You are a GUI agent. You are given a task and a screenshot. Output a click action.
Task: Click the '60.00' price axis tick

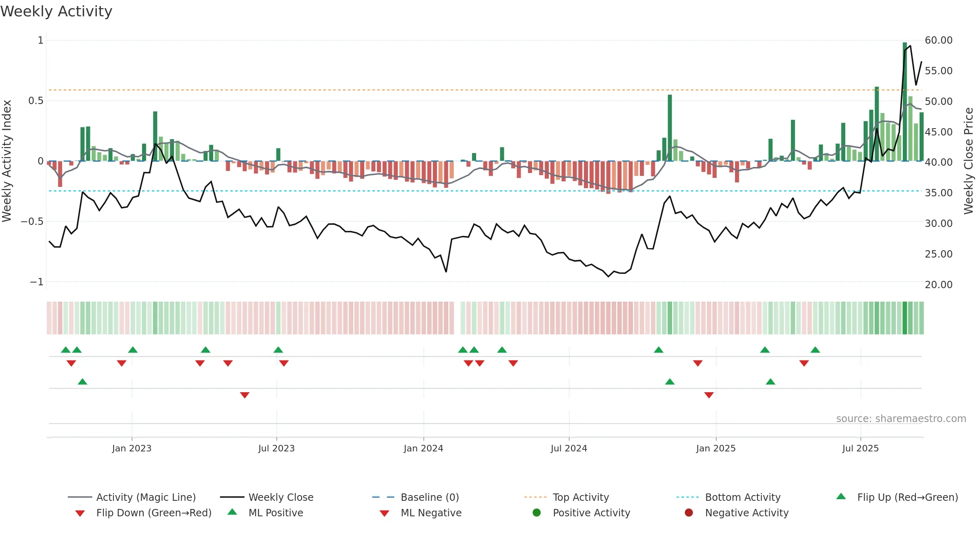[x=939, y=40]
